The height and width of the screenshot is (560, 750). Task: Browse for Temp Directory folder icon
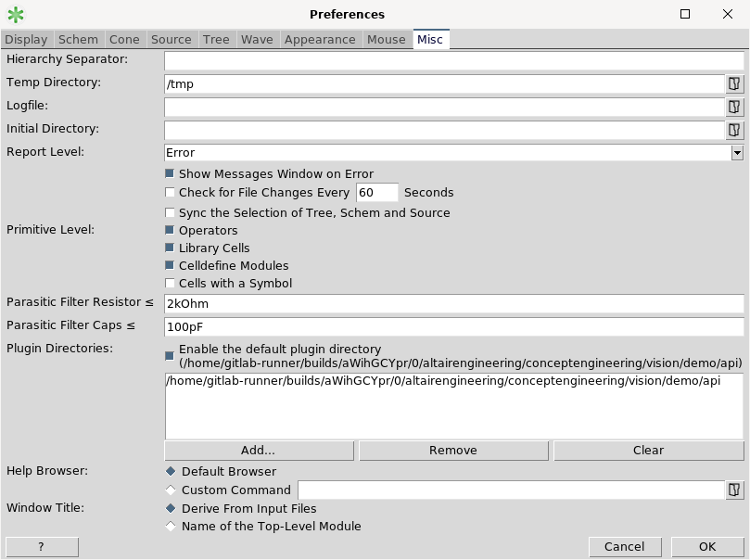pos(734,84)
